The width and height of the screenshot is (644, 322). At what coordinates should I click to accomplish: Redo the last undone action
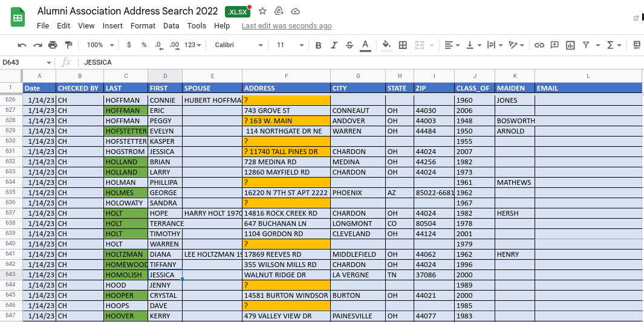[x=37, y=45]
